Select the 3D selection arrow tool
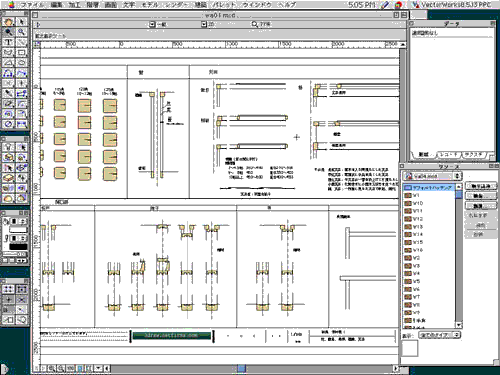This screenshot has width=500, height=375. coord(21,147)
